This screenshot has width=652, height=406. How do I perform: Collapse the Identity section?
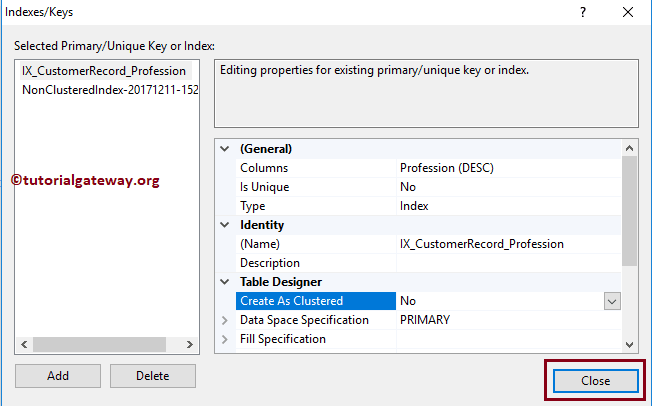point(225,225)
